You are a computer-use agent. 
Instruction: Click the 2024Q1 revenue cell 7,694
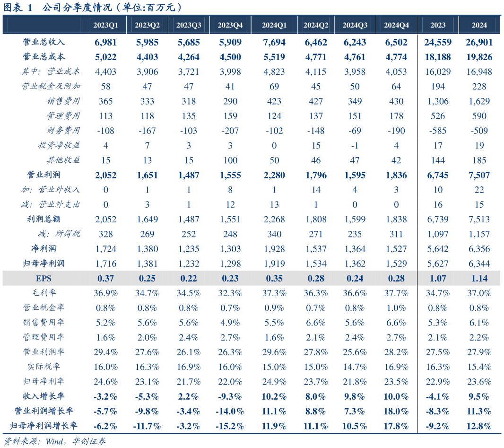click(274, 43)
